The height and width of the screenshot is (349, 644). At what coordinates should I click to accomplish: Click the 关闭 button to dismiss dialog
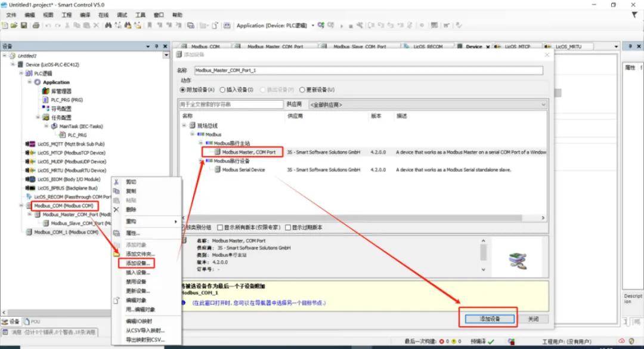pyautogui.click(x=533, y=319)
